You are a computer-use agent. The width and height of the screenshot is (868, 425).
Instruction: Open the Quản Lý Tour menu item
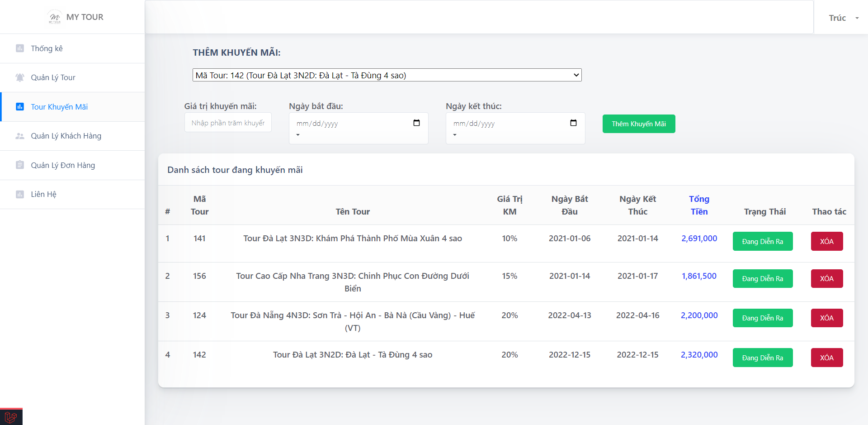click(x=72, y=77)
